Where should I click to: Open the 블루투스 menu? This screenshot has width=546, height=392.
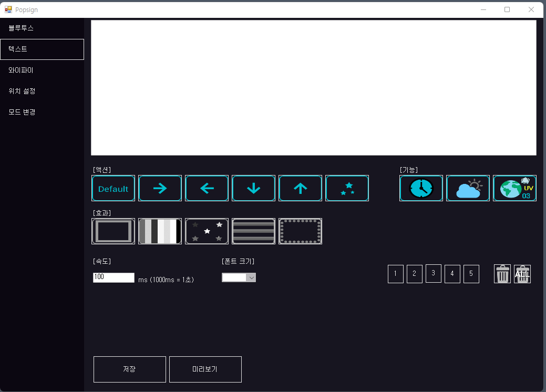(x=42, y=28)
